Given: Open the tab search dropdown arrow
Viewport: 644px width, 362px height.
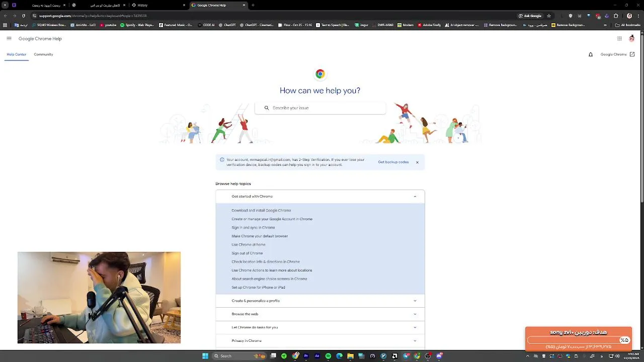Looking at the screenshot, I should point(5,5).
